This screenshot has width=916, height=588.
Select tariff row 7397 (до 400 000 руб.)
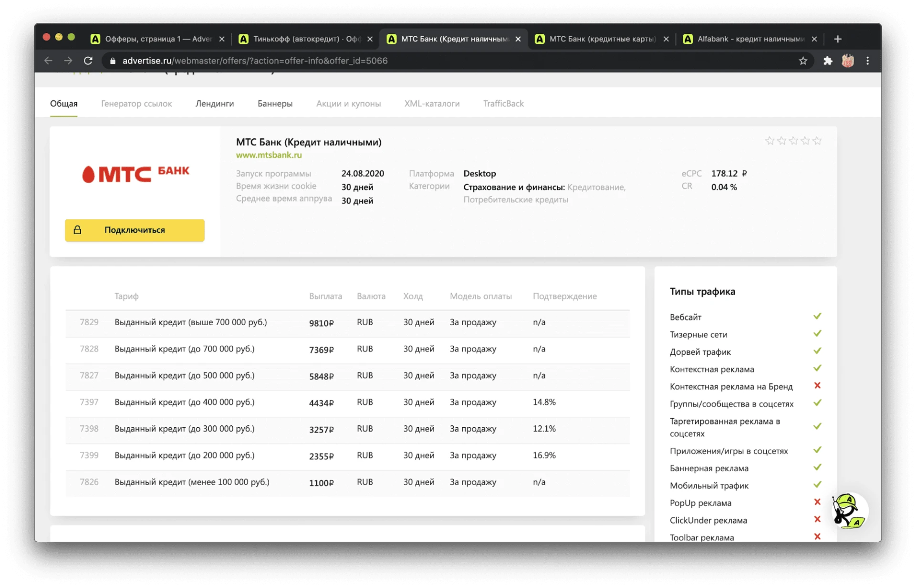click(347, 403)
